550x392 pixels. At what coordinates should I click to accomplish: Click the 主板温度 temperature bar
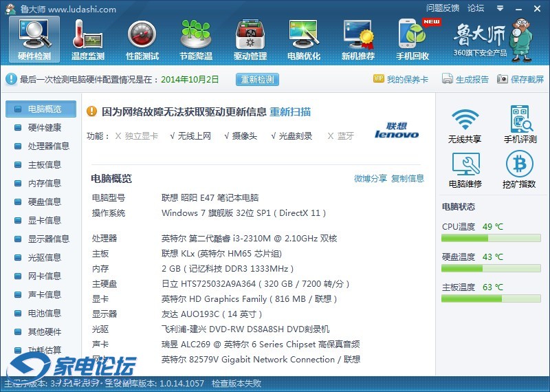(x=491, y=298)
